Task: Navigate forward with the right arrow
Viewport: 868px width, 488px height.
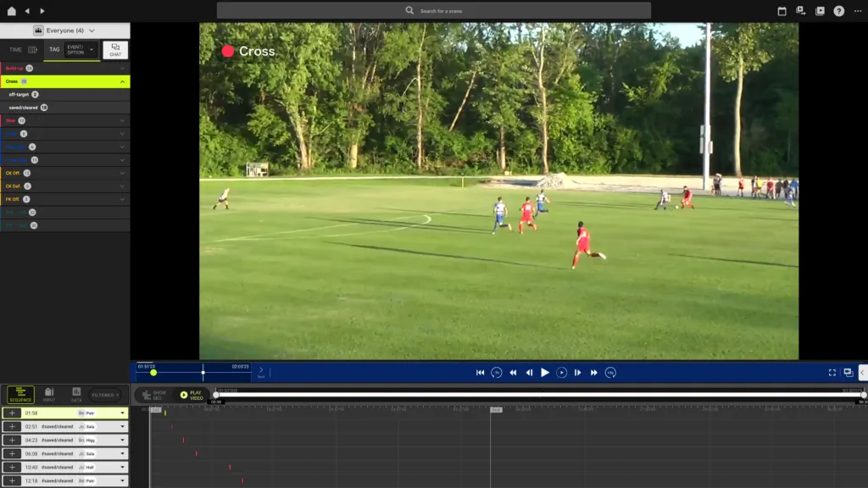Action: (42, 10)
